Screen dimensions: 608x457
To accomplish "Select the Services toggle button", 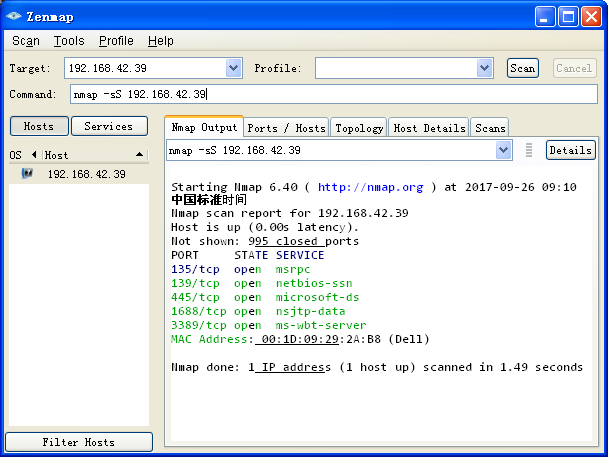I will point(109,126).
